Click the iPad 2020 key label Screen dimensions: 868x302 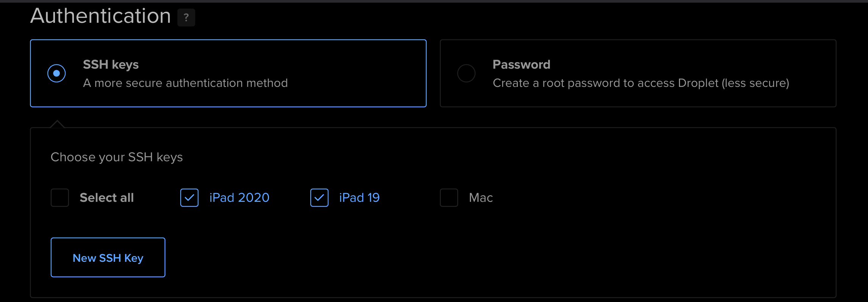[x=239, y=198]
